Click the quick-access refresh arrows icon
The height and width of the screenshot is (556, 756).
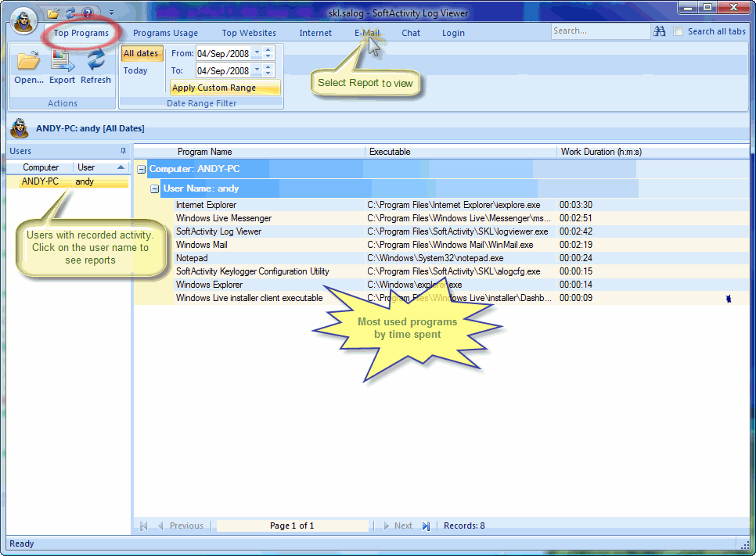click(70, 13)
